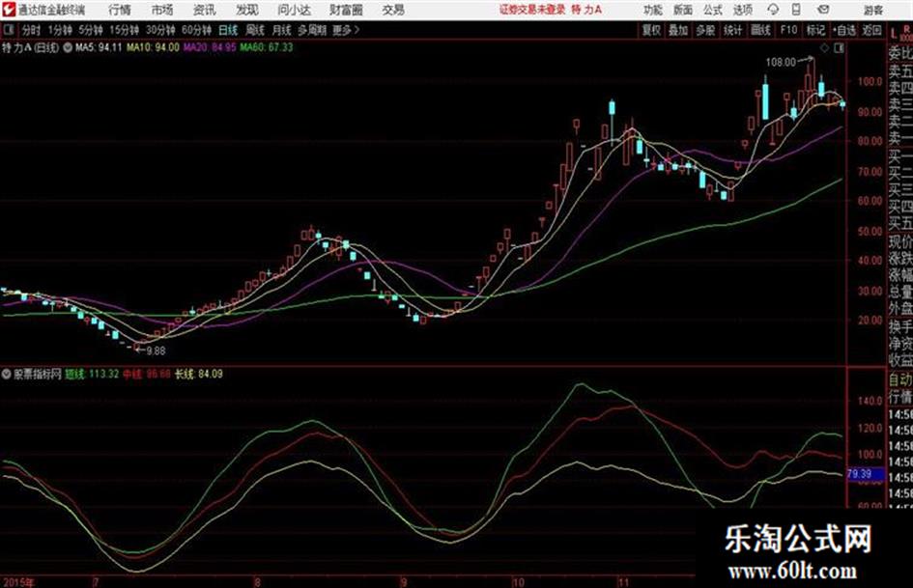Viewport: 913px width, 588px height.
Task: Open the customer service headset icon
Action: (x=773, y=10)
